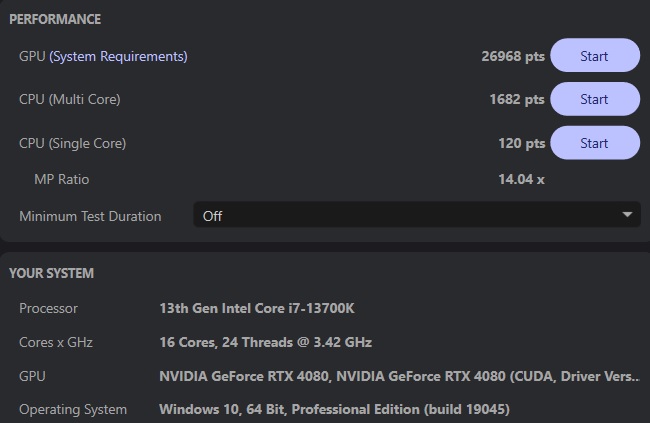Click the CPU (Single Core) label
Viewport: 650px width, 423px height.
click(72, 143)
